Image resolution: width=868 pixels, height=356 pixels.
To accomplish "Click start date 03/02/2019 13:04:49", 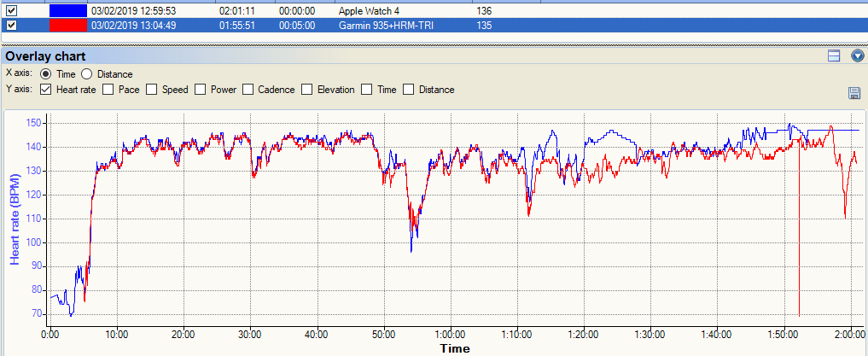I will pyautogui.click(x=133, y=26).
